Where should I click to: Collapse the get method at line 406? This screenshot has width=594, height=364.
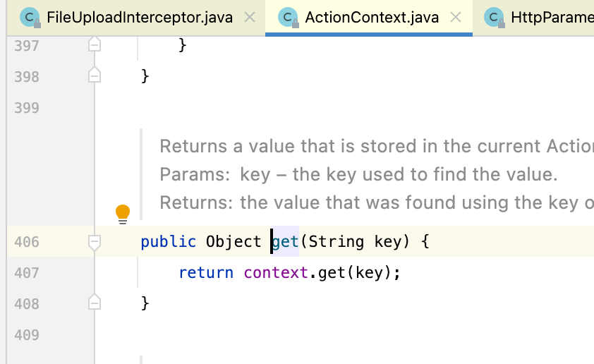click(95, 242)
